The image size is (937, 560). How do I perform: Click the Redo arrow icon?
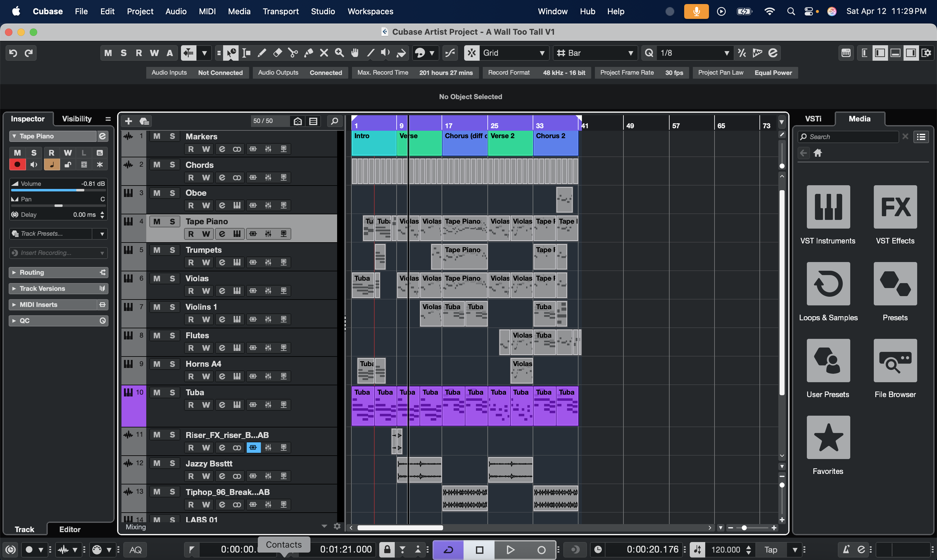click(x=29, y=53)
